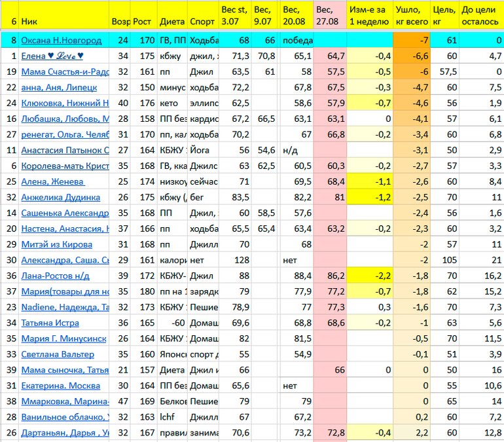Click the yellow -2,2 weekly change cell

[370, 276]
